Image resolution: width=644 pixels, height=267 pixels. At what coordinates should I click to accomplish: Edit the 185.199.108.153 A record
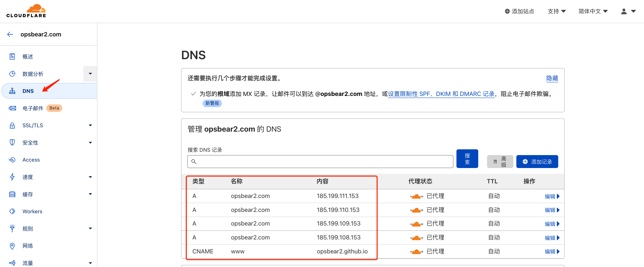tap(552, 238)
